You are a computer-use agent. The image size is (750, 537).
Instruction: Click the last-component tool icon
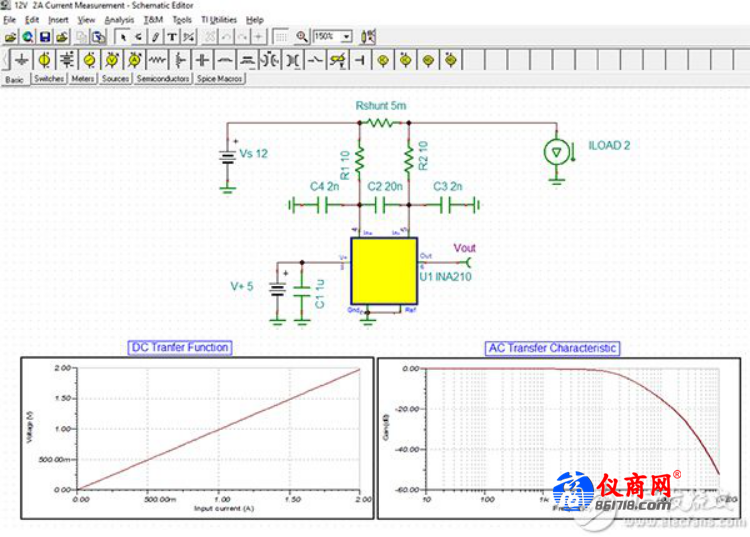pos(139,37)
